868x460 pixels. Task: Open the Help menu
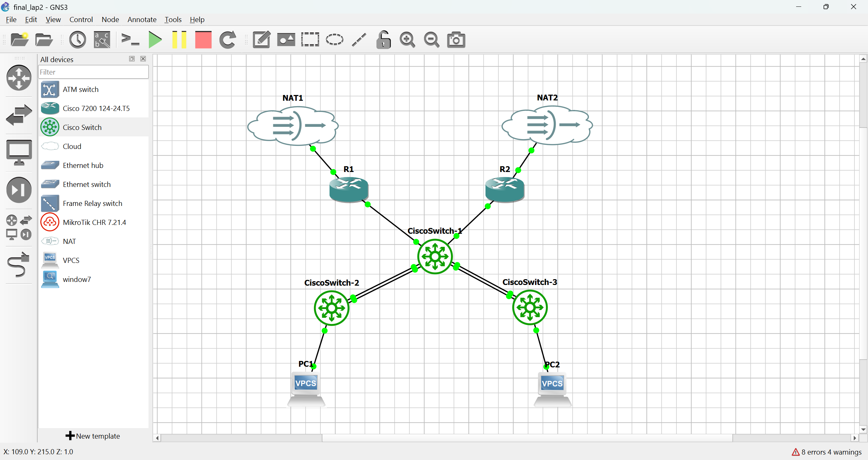coord(197,19)
